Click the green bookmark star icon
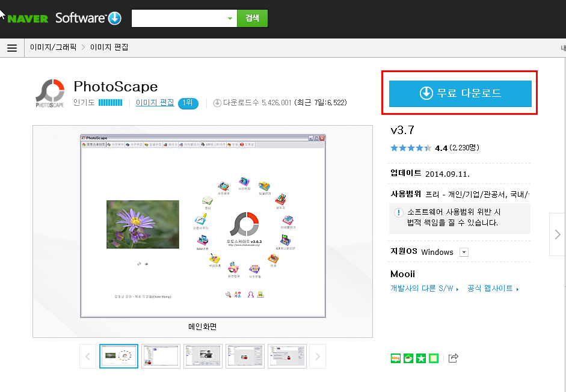The height and width of the screenshot is (392, 566). pyautogui.click(x=421, y=358)
